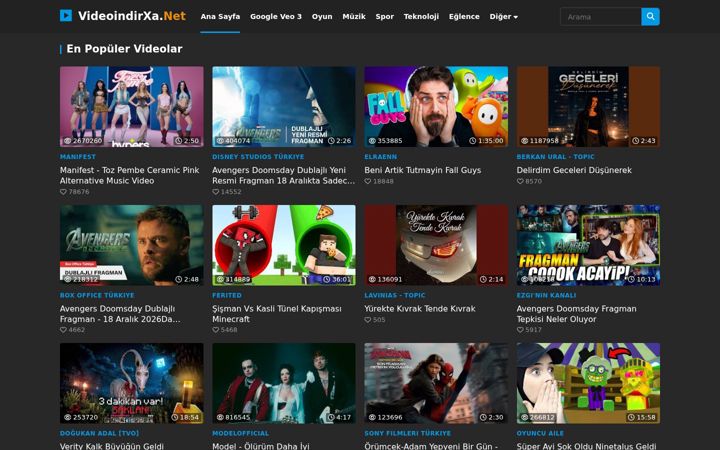Click En Popüler Videolar heading

124,49
